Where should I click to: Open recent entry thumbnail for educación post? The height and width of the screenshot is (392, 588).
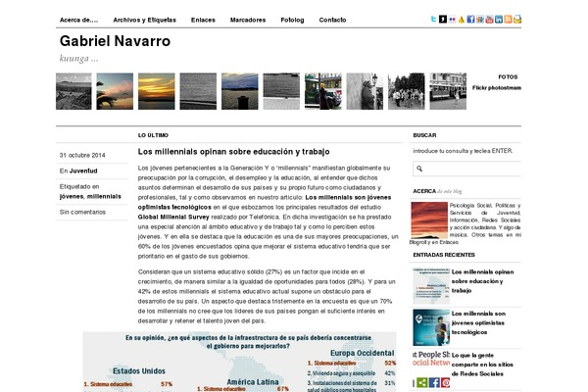pyautogui.click(x=431, y=286)
